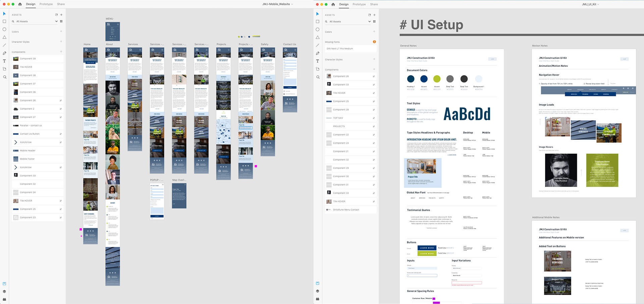644x304 pixels.
Task: Click green LEARN MORE button sample
Action: [427, 253]
